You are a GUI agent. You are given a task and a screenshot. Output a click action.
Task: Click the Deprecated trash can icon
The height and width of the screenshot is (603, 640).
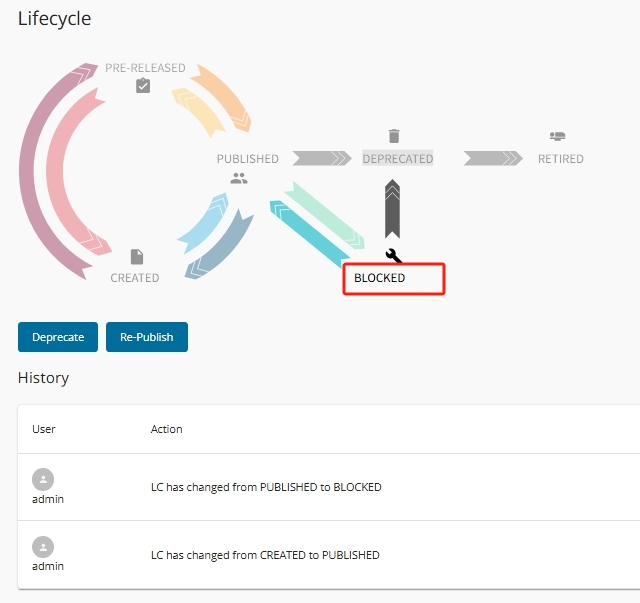[x=394, y=136]
